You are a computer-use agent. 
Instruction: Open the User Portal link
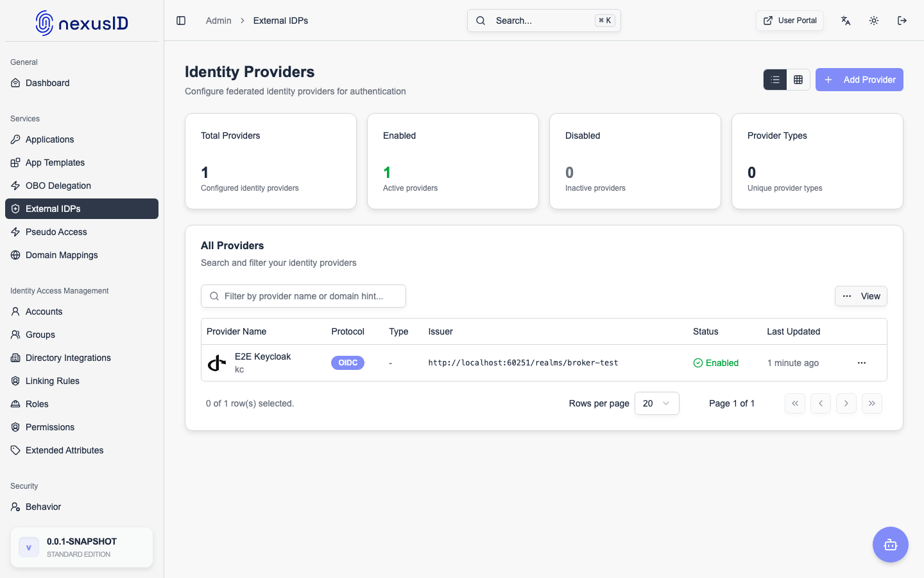coord(790,21)
